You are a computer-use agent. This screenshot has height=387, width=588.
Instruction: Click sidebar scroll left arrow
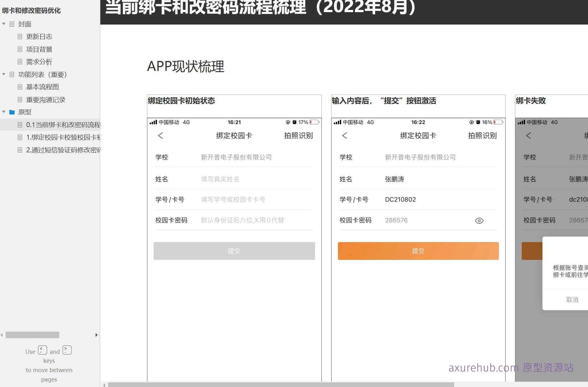(x=2, y=335)
